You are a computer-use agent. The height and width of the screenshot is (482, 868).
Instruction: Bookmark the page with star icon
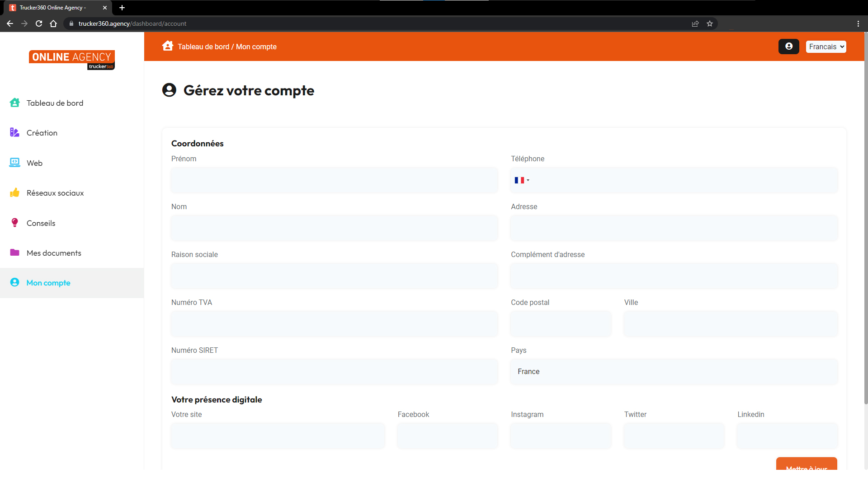[x=710, y=23]
